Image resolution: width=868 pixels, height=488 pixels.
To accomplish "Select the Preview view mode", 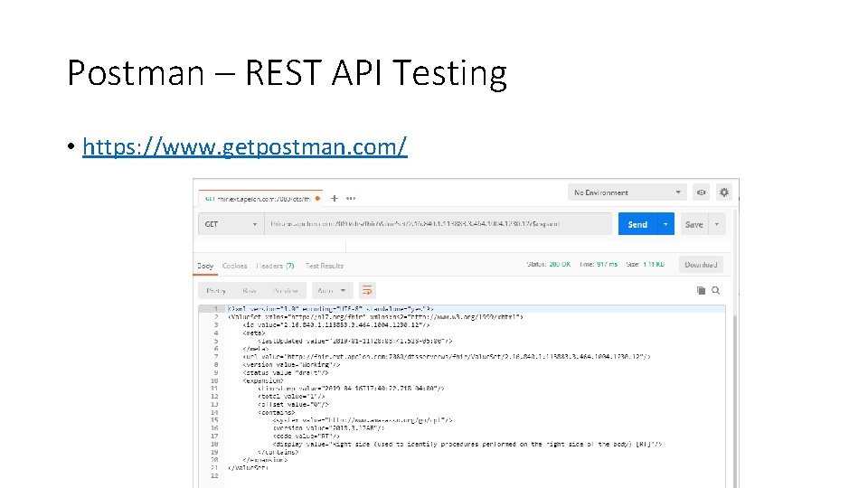I will [x=286, y=290].
